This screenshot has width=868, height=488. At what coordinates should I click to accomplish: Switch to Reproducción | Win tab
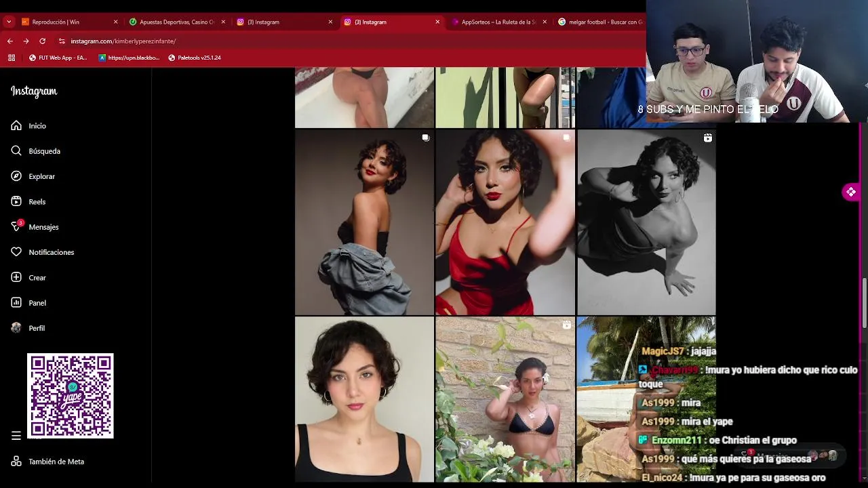tap(68, 22)
